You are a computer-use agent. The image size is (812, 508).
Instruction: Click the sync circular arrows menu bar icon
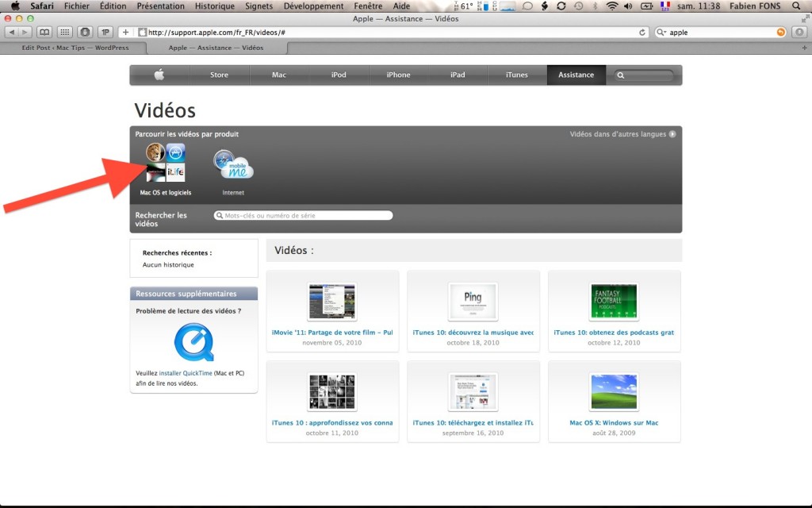[561, 6]
